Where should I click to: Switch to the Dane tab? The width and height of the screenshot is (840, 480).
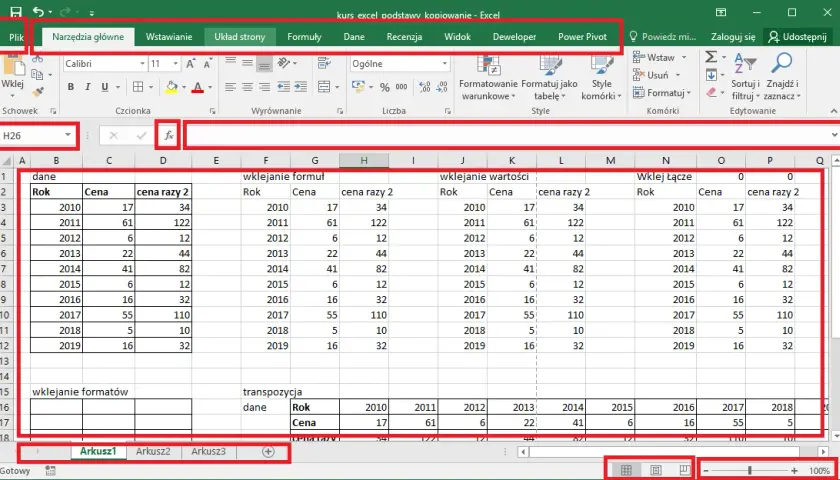(354, 37)
